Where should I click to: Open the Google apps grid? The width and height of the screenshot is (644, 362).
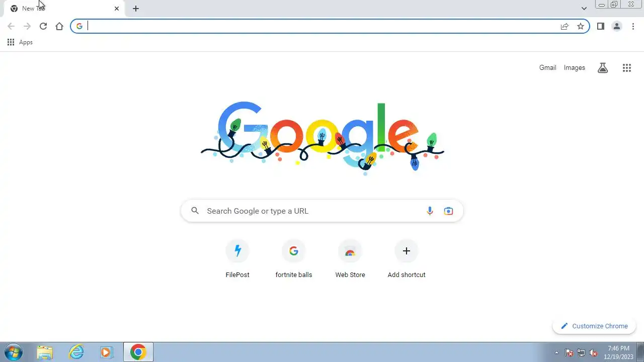627,68
